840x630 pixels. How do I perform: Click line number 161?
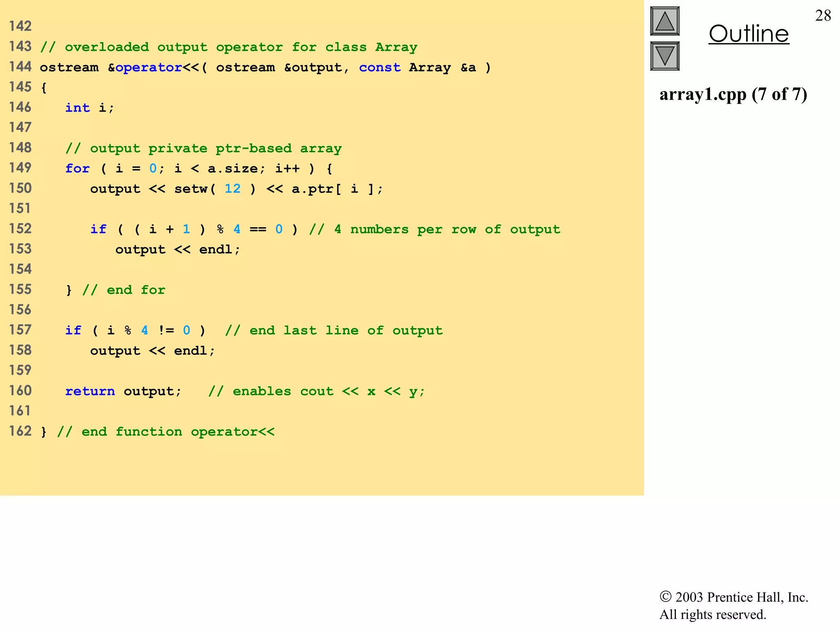coord(20,411)
